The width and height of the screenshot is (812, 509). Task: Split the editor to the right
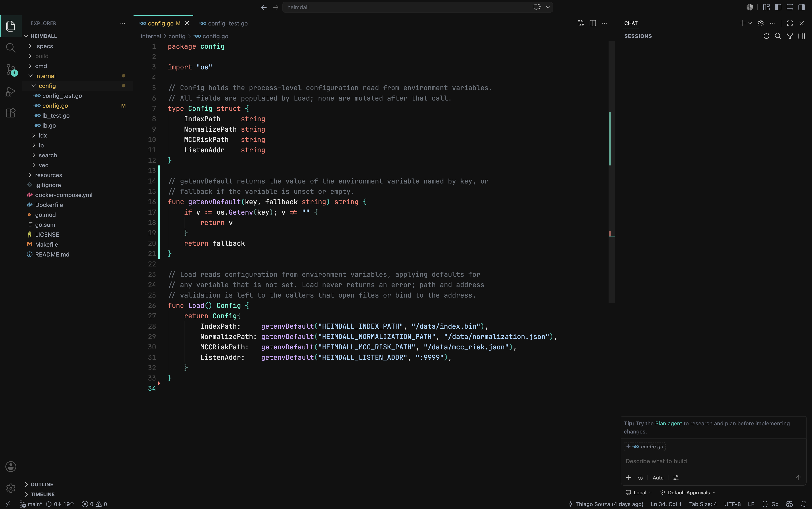593,23
